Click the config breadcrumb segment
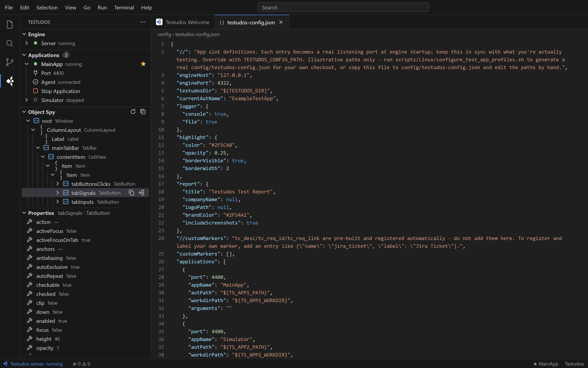The height and width of the screenshot is (368, 588). (x=164, y=34)
